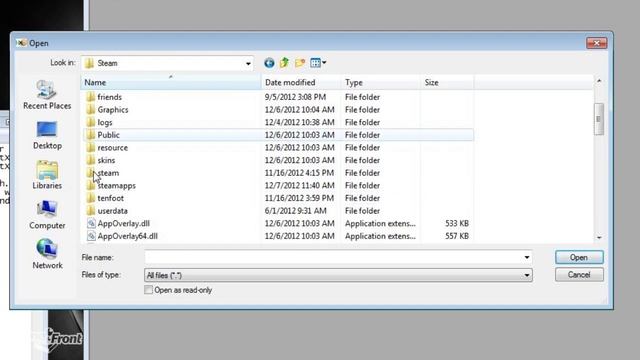Select the AppOverlay64.dll file icon
The height and width of the screenshot is (360, 640).
coord(91,236)
